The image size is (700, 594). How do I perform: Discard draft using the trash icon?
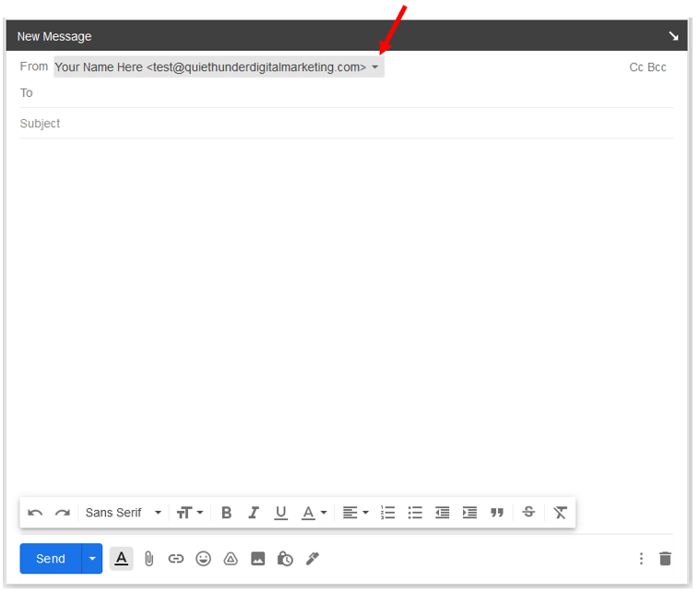coord(665,559)
